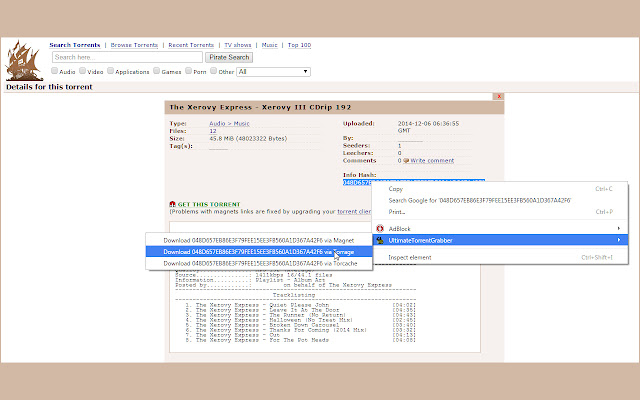640x400 pixels.
Task: Click GET THIS TORRENT link
Action: point(209,204)
